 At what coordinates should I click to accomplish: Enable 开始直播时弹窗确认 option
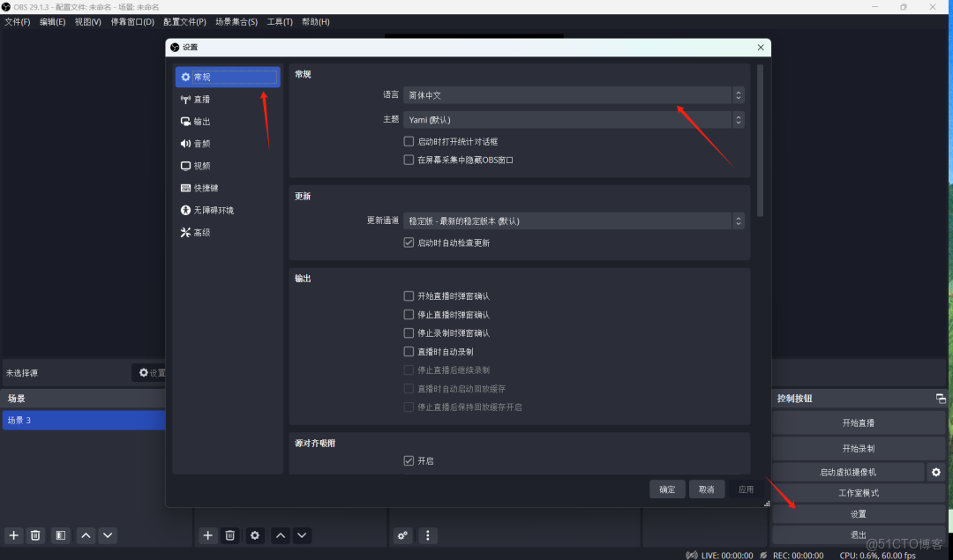409,295
